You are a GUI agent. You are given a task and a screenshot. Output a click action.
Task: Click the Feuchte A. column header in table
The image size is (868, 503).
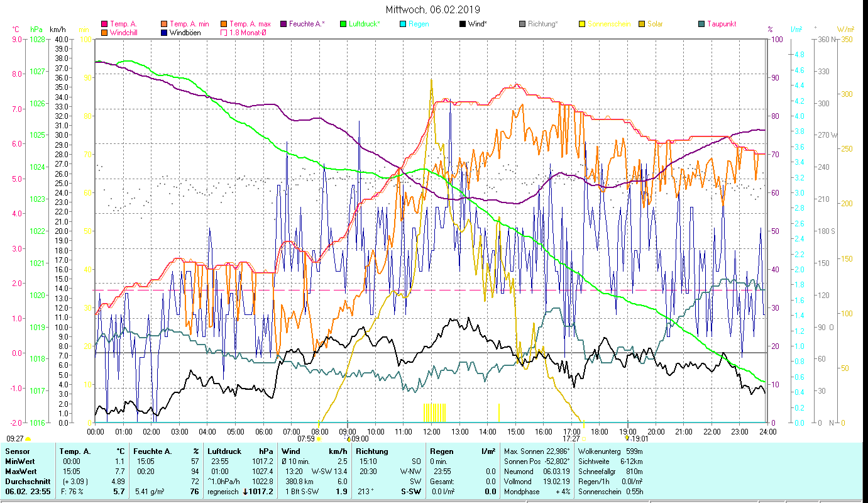[153, 451]
